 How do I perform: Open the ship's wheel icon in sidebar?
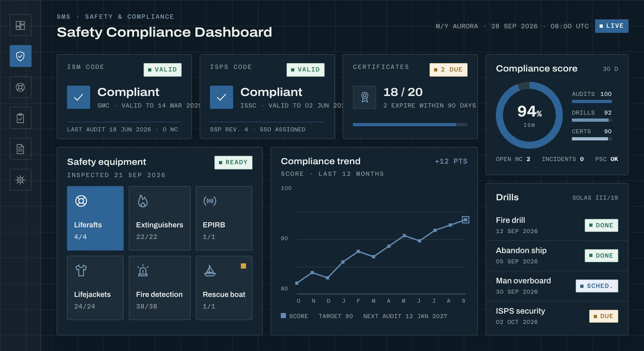click(x=20, y=180)
